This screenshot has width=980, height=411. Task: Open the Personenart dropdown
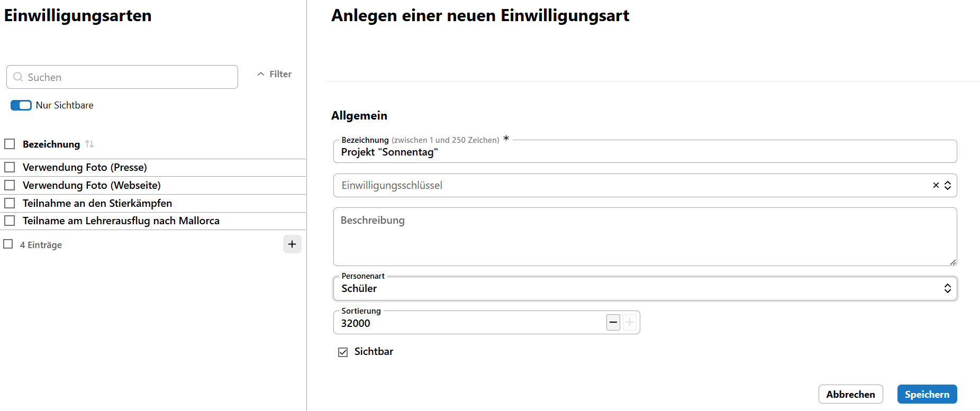tap(645, 288)
